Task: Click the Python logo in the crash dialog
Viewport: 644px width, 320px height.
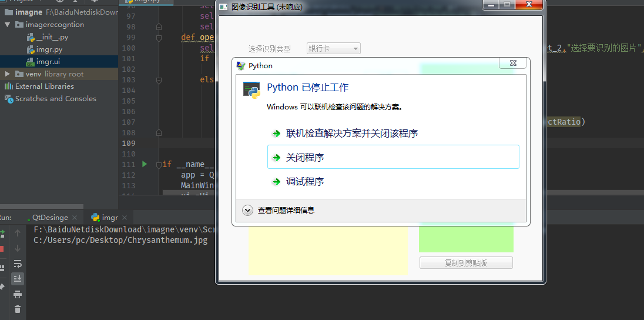Action: tap(251, 90)
